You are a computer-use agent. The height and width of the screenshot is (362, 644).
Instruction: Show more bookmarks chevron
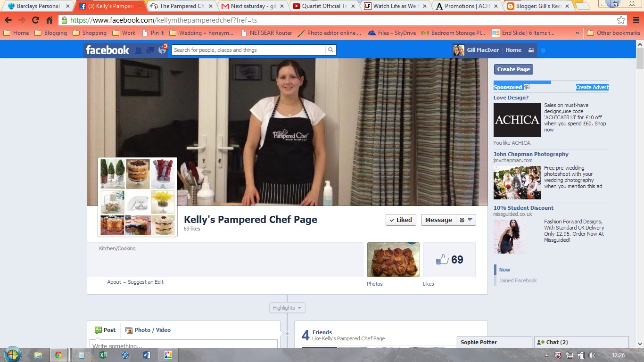point(578,33)
